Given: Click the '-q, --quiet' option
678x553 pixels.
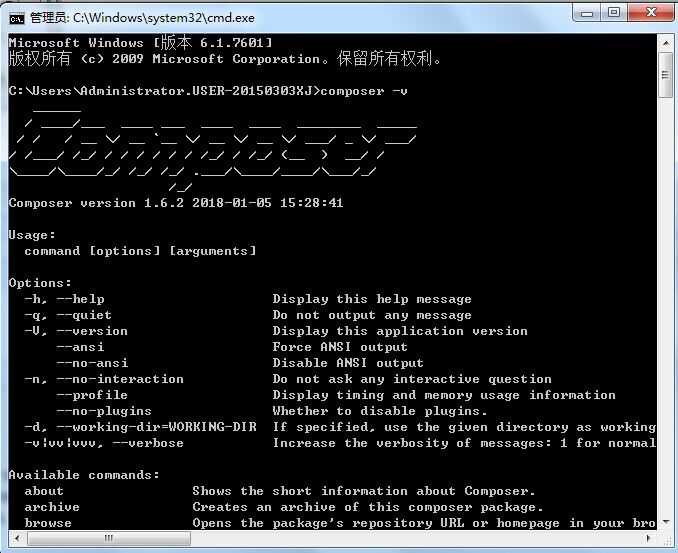Looking at the screenshot, I should point(68,315).
